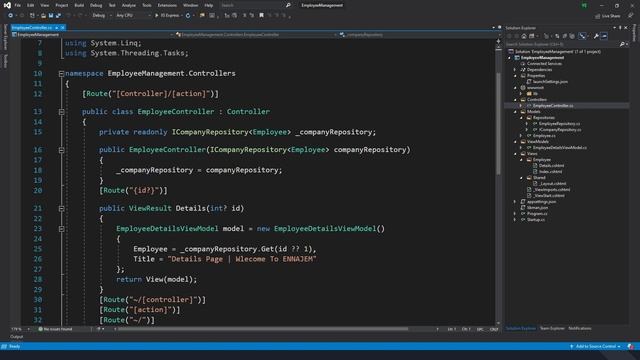Collapse the Views folder in Solution Explorer
640x360 pixels.
point(515,154)
